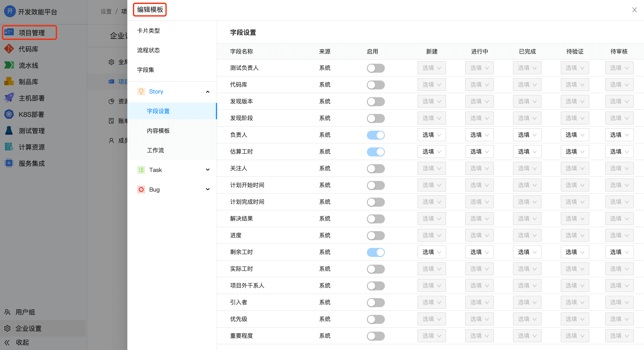Select the 测试管理 flask icon
This screenshot has height=350, width=644.
coord(9,130)
